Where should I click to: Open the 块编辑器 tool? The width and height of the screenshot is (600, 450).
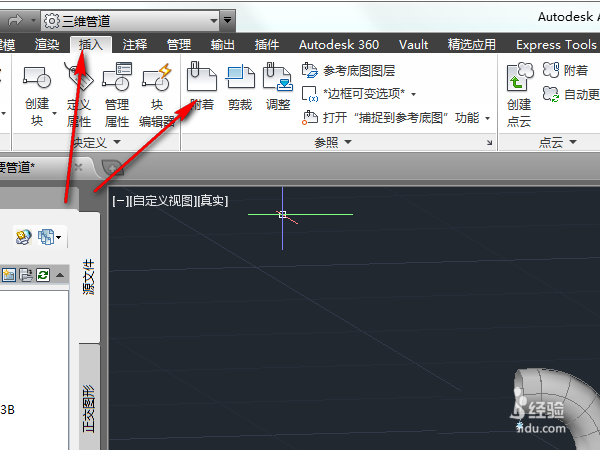157,96
